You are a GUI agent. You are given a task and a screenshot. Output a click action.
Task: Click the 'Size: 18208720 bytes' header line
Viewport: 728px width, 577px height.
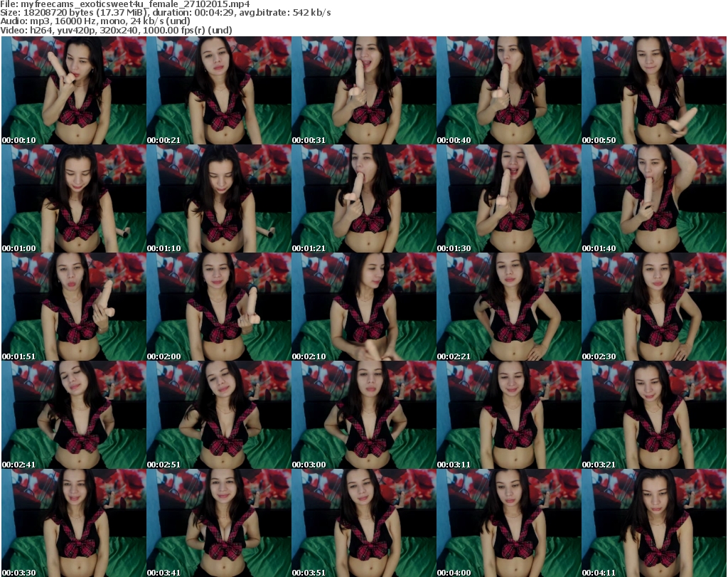pos(165,13)
